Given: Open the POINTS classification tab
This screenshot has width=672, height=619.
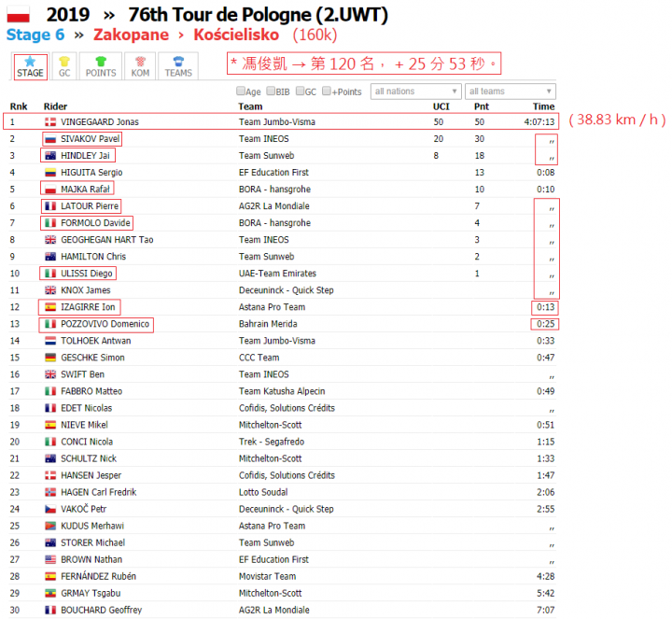Looking at the screenshot, I should [101, 67].
